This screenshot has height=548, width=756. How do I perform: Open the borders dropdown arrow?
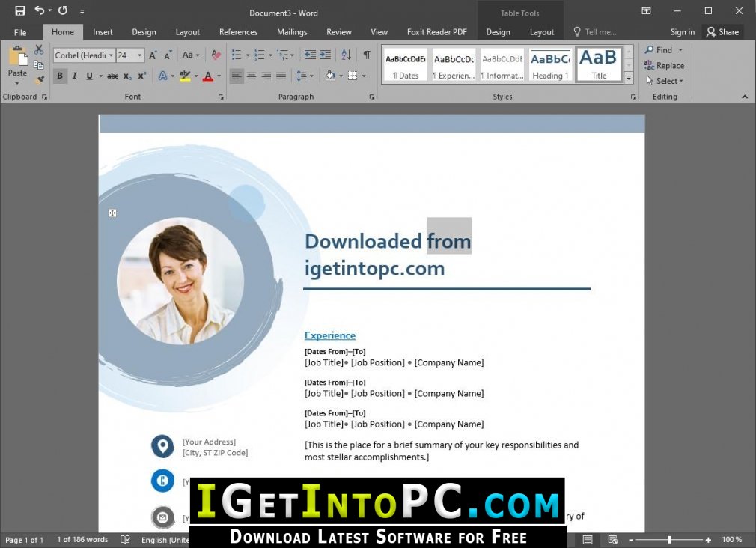point(364,76)
